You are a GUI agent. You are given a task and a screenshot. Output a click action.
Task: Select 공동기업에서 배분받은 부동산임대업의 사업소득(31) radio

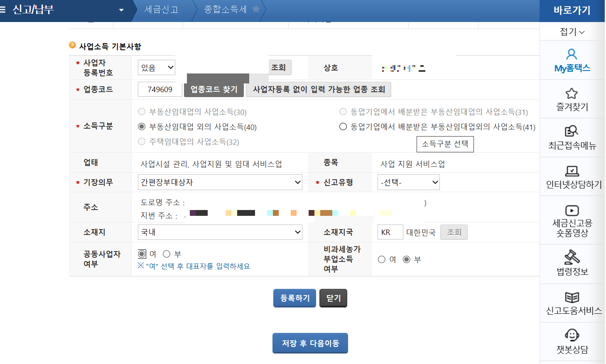coord(343,112)
